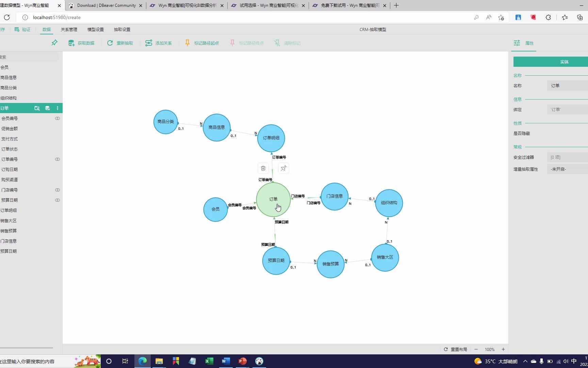Select 商品分类 in the entity list
588x368 pixels.
click(31, 88)
